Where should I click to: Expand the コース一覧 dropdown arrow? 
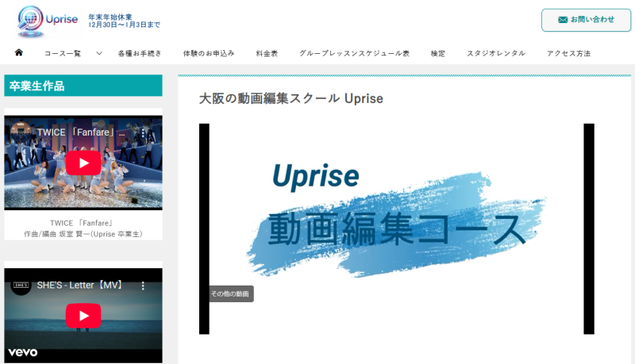99,53
